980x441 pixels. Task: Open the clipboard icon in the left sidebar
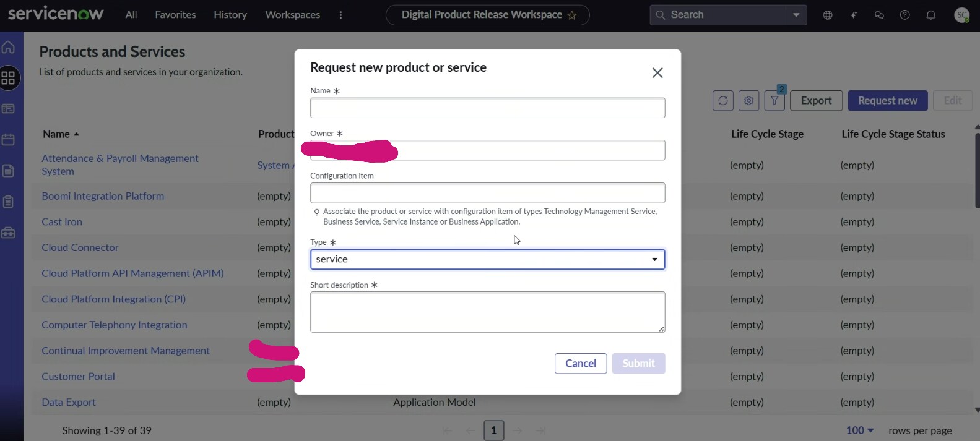point(9,202)
